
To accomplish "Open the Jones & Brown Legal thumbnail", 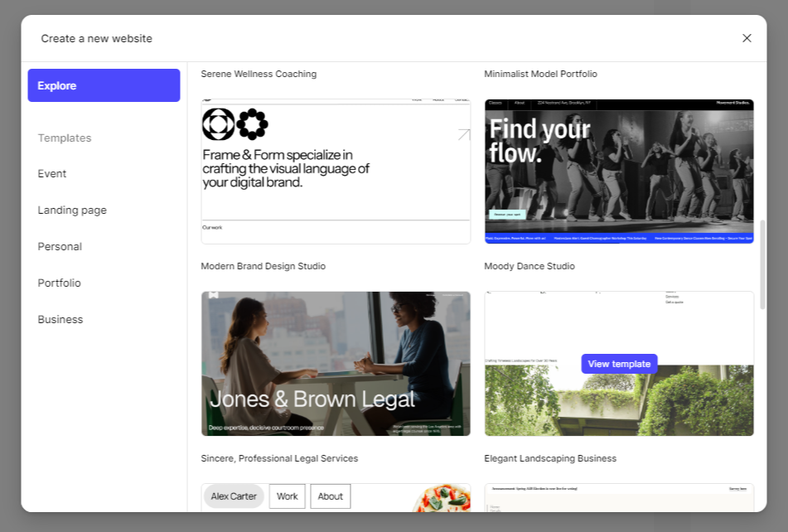I will [x=336, y=364].
